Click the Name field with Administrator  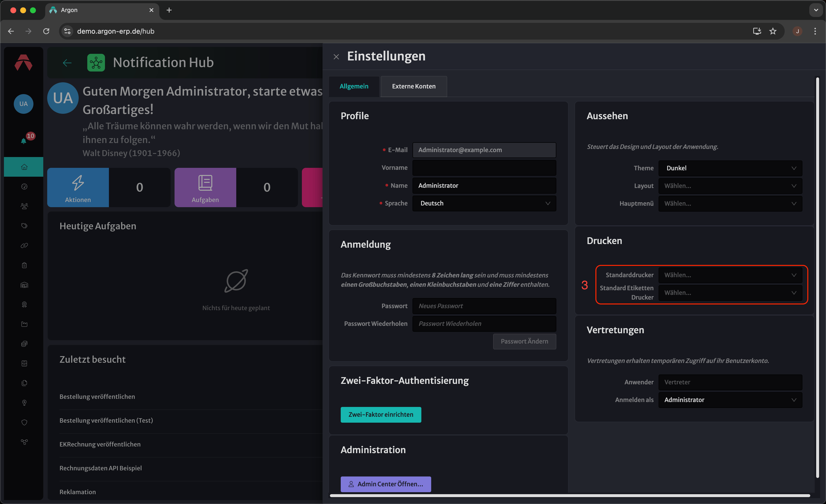pyautogui.click(x=484, y=186)
